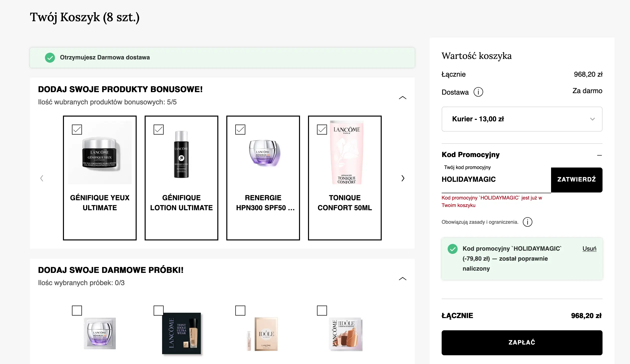Select the Rénergie cream sample checkbox
Image resolution: width=630 pixels, height=364 pixels.
click(x=77, y=310)
